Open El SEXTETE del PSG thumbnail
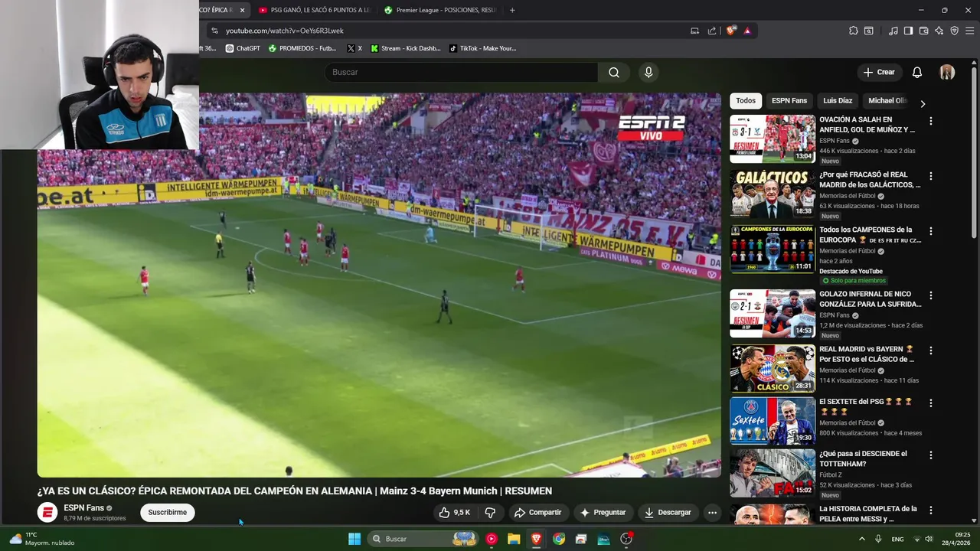Viewport: 980px width, 551px height. coord(773,420)
